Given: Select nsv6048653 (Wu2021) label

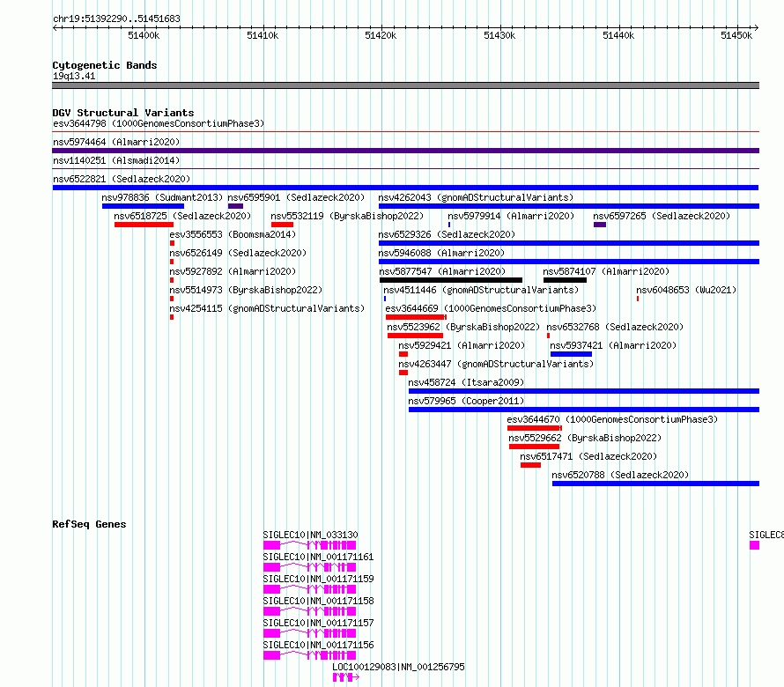Looking at the screenshot, I should point(686,290).
